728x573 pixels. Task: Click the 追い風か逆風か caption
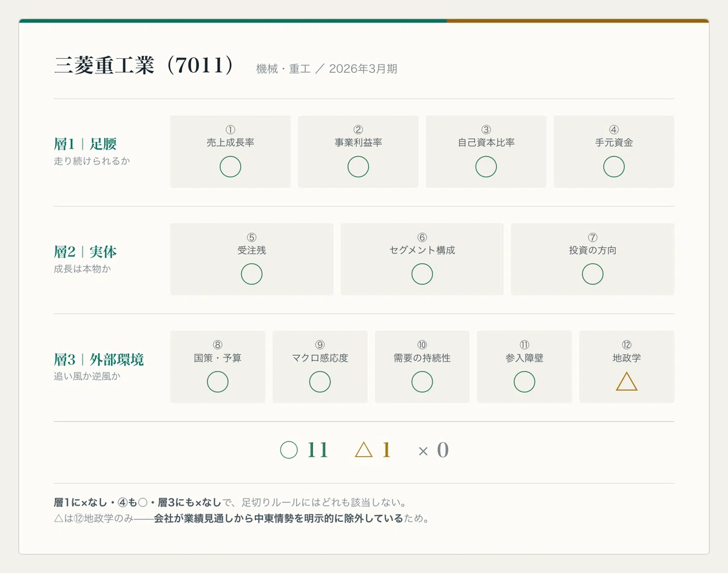pos(87,377)
